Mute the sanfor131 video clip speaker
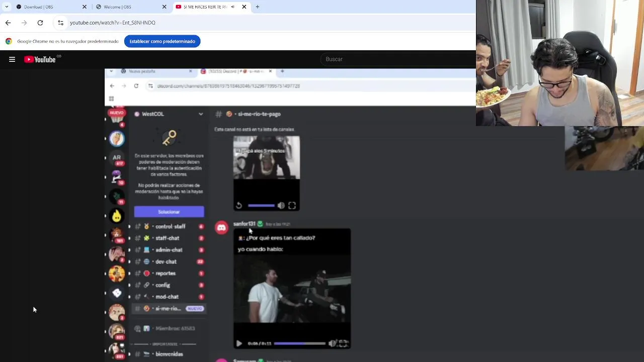 coord(332,343)
